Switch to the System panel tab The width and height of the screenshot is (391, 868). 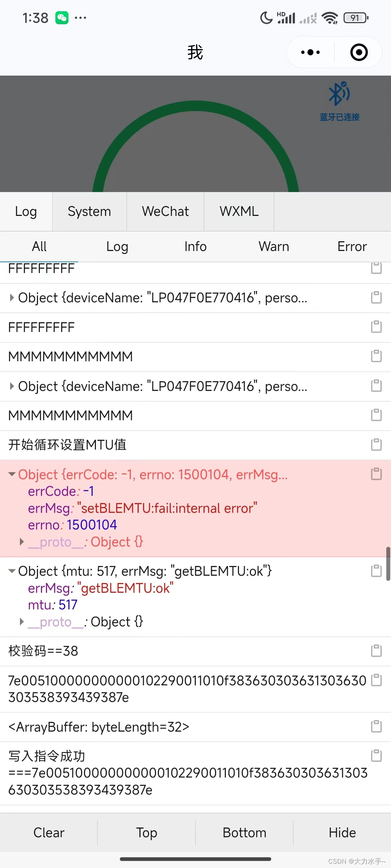pyautogui.click(x=89, y=212)
